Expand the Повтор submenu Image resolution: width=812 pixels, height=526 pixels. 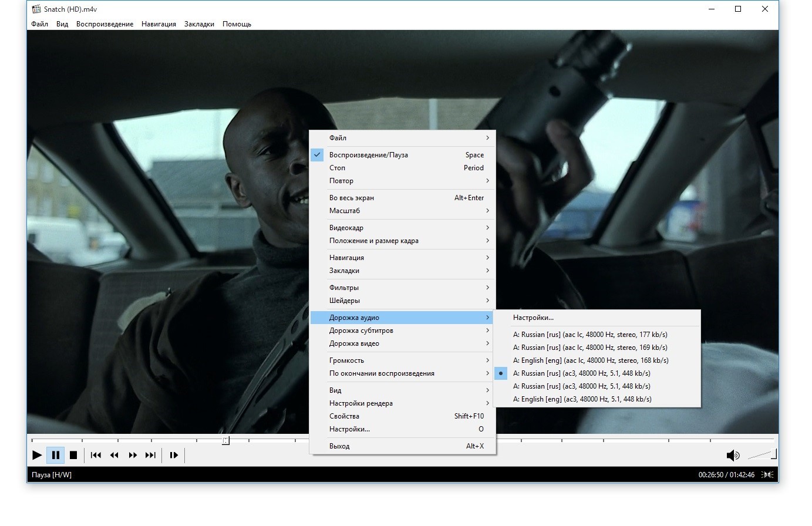403,181
